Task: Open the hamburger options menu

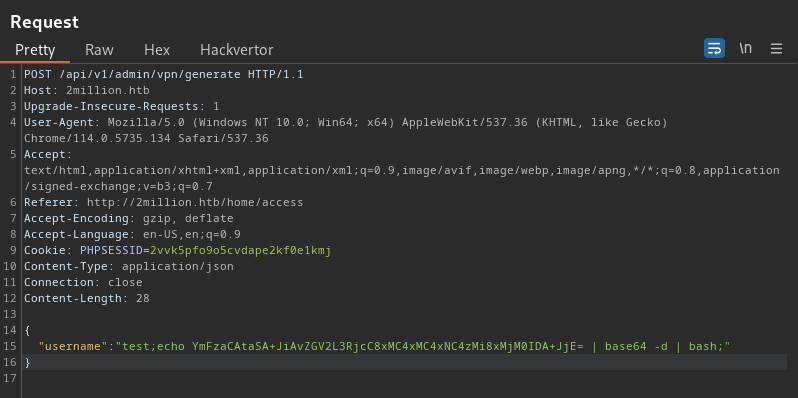Action: (x=776, y=48)
